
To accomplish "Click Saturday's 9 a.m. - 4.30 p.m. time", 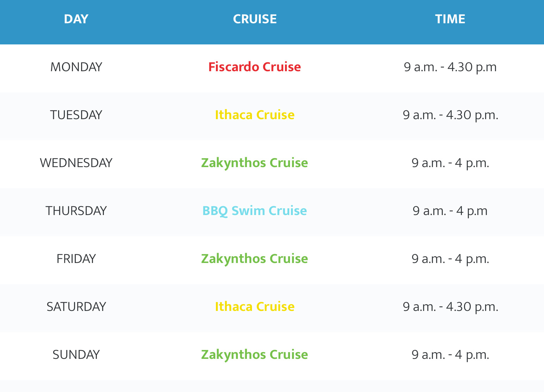I will coord(450,307).
